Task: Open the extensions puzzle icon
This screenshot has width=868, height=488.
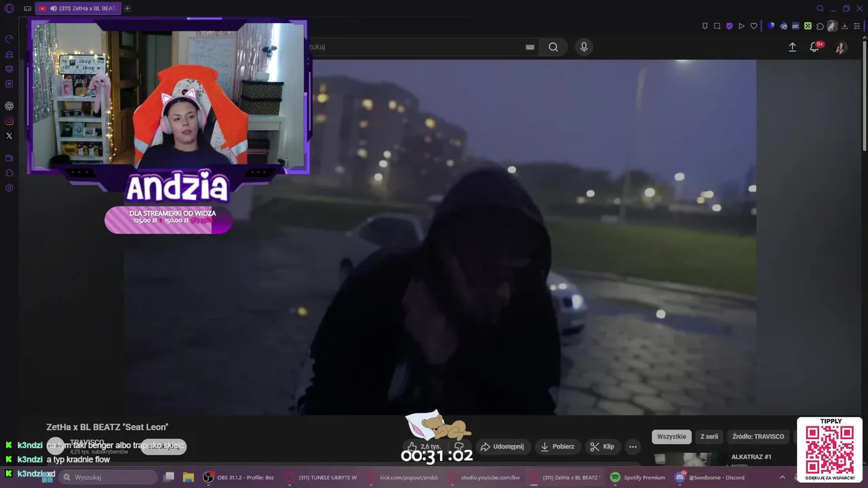Action: coord(820,26)
